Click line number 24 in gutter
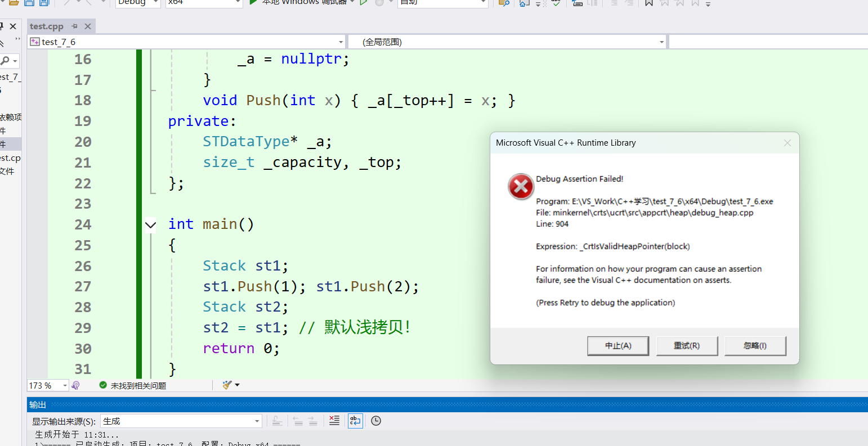This screenshot has width=868, height=446. (83, 224)
